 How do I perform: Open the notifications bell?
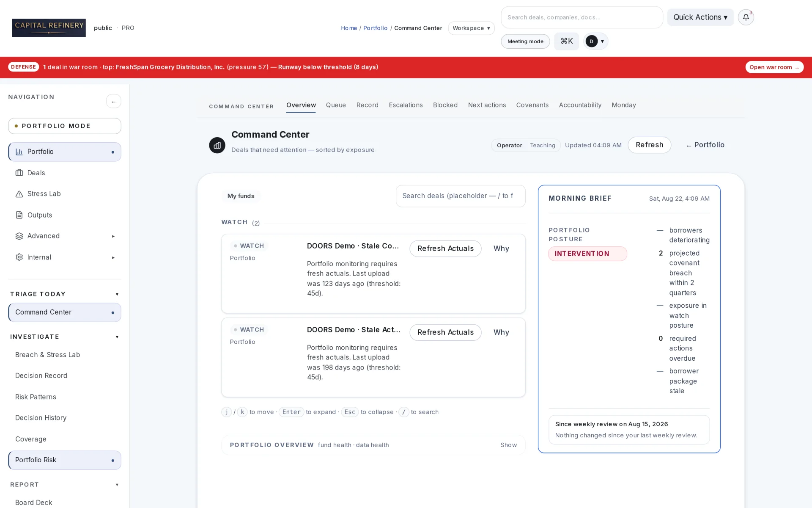coord(746,17)
